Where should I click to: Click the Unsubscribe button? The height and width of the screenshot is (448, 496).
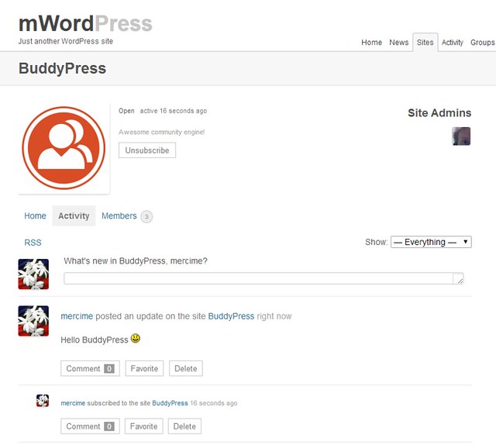click(147, 150)
